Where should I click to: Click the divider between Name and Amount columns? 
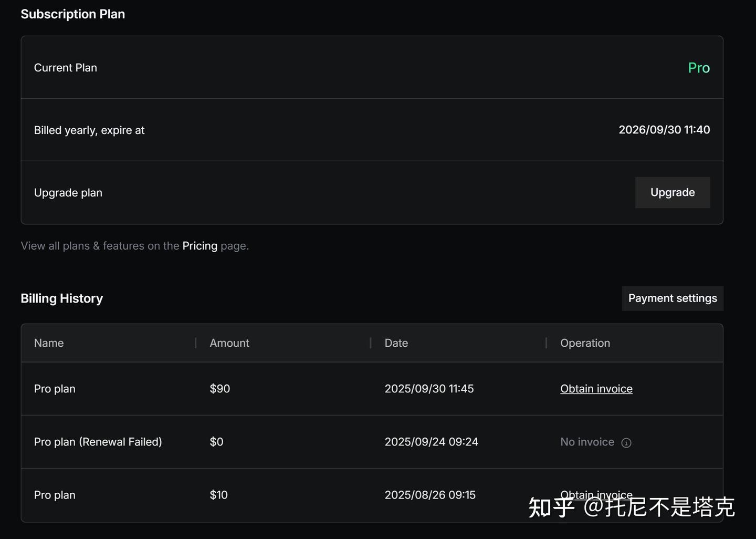196,343
